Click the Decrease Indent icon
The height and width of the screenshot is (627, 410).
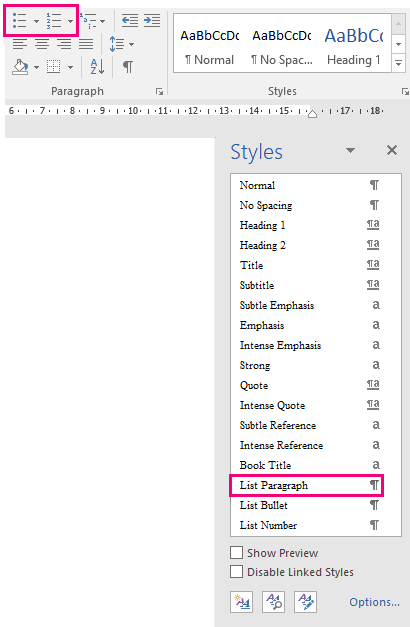130,20
